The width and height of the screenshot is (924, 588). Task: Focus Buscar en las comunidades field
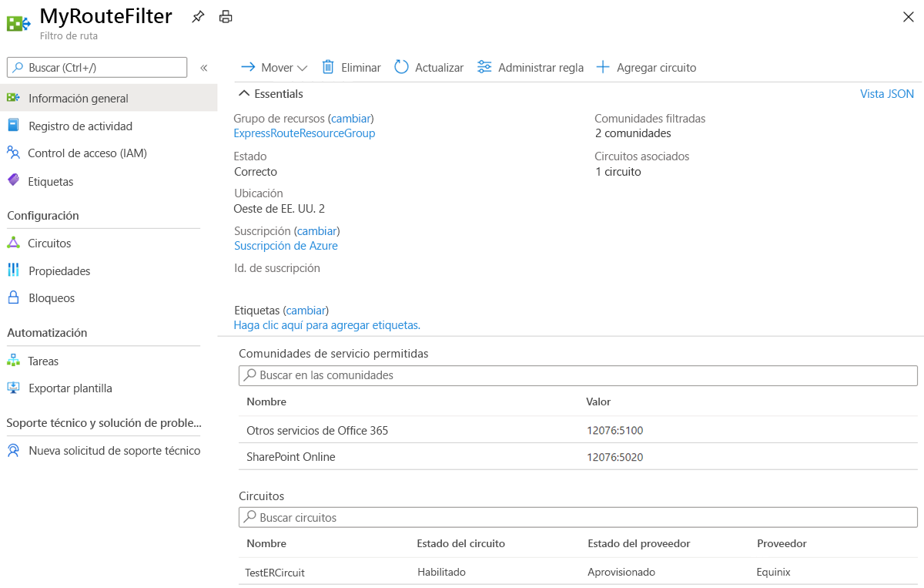(578, 375)
